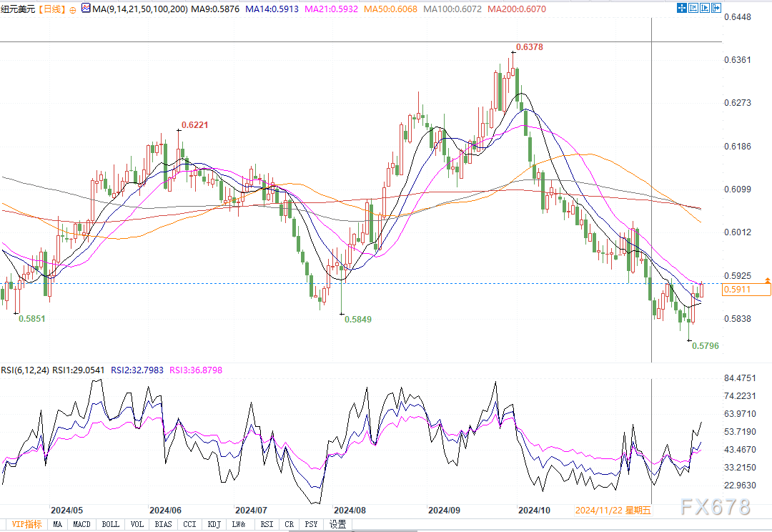The width and height of the screenshot is (772, 532).
Task: Switch to the MACD indicator tab
Action: pos(81,524)
